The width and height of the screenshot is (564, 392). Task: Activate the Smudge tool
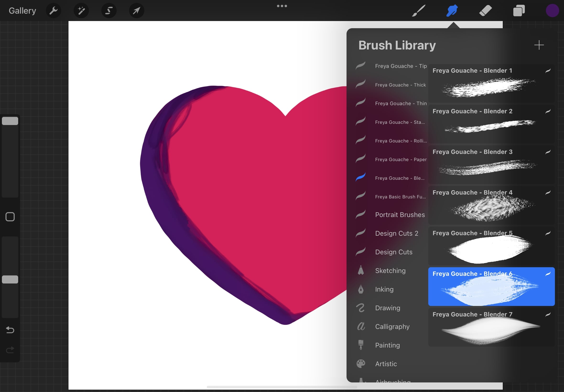[452, 10]
